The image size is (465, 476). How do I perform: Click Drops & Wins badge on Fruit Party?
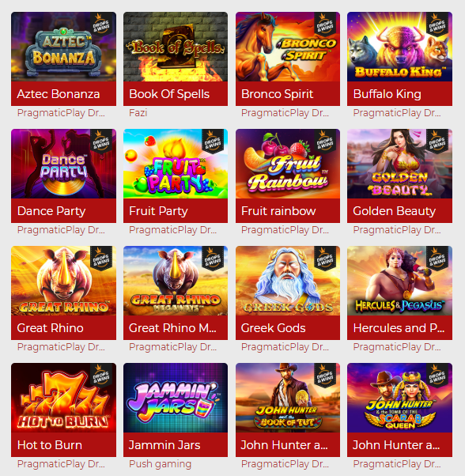(x=213, y=142)
